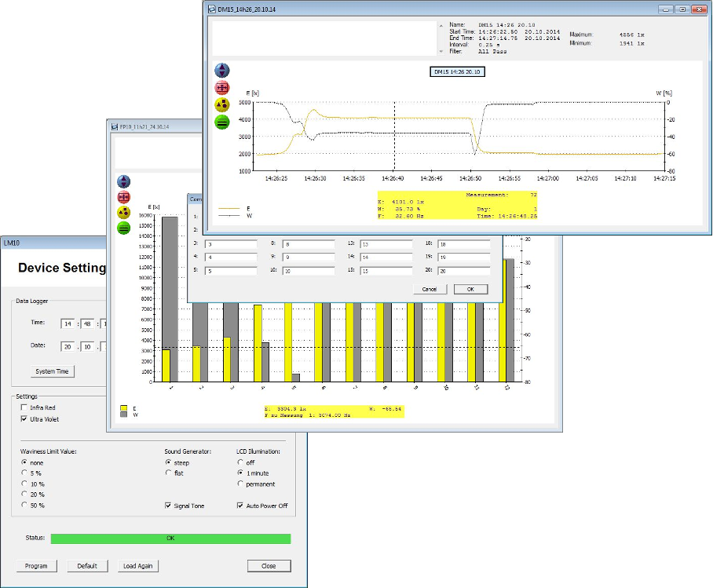Click green lines icon in FP10 window

pyautogui.click(x=124, y=228)
